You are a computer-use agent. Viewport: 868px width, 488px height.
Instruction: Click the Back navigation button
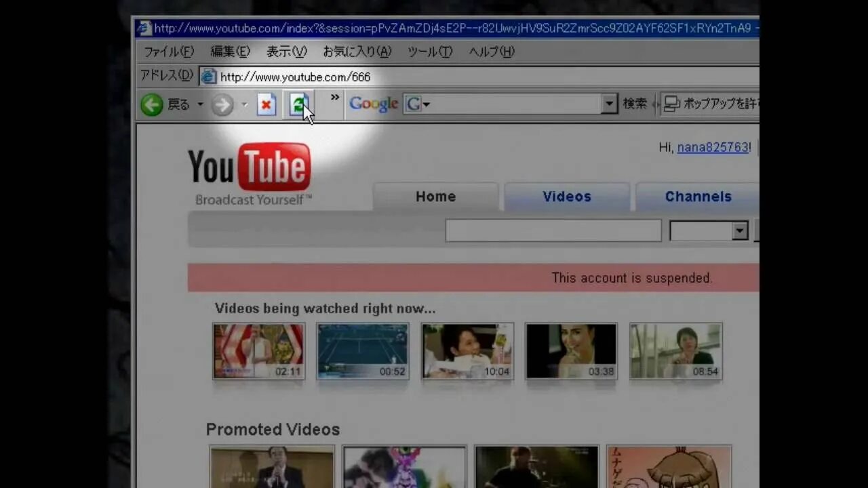click(x=152, y=104)
